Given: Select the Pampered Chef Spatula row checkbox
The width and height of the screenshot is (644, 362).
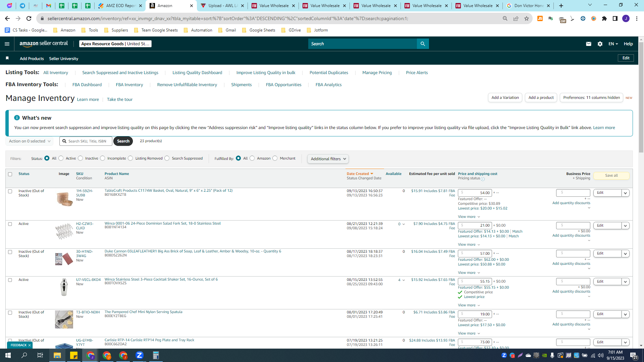Looking at the screenshot, I should pyautogui.click(x=10, y=313).
